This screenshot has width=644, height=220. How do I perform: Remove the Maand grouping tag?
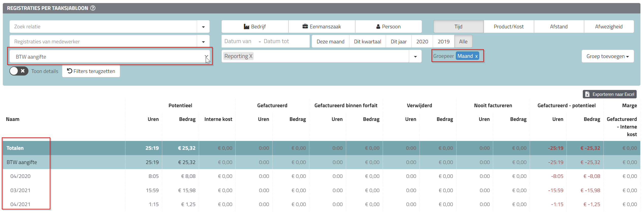point(476,56)
